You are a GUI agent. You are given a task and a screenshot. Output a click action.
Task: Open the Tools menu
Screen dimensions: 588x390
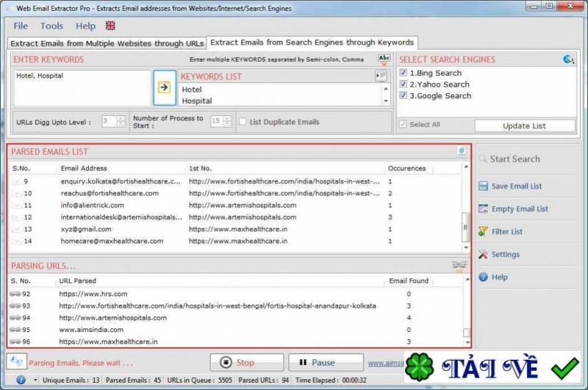point(51,26)
